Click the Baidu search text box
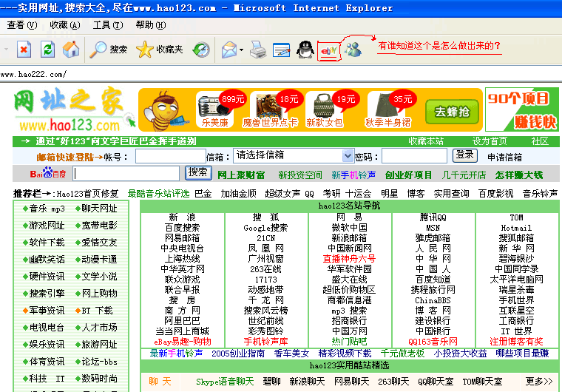 [126, 174]
